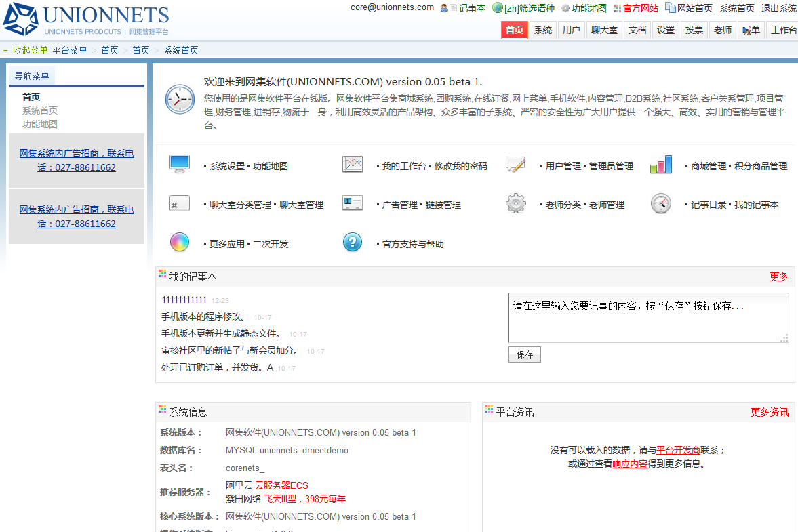This screenshot has height=532, width=798.
Task: Click the bar chart icon beside 商城管理
Action: coord(661,165)
